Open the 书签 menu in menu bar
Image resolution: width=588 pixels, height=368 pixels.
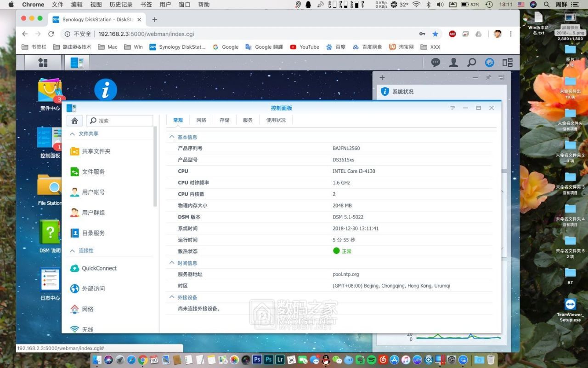coord(146,5)
